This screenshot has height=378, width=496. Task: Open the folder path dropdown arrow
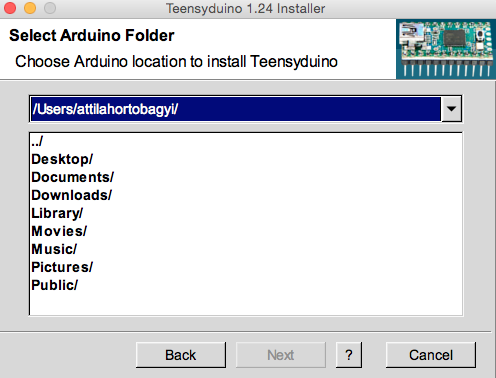(451, 109)
